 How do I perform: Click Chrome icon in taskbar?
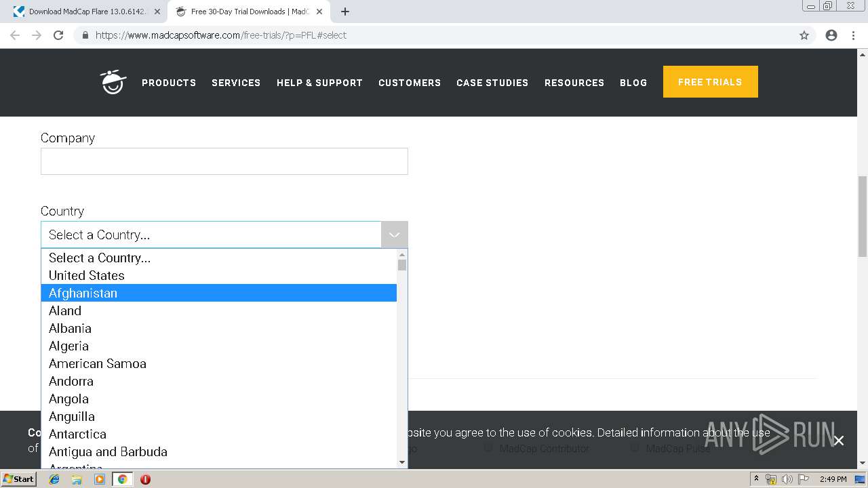coord(122,479)
